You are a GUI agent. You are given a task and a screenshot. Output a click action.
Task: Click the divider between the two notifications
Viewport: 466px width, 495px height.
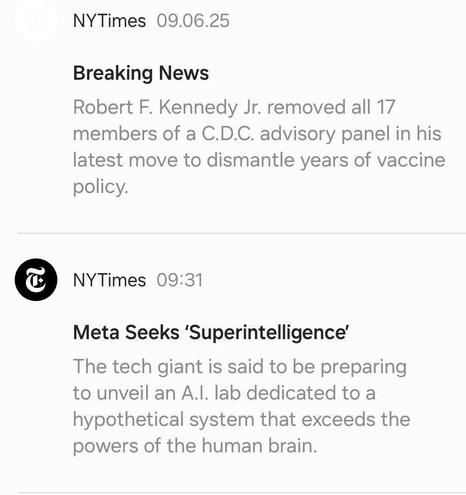point(242,233)
